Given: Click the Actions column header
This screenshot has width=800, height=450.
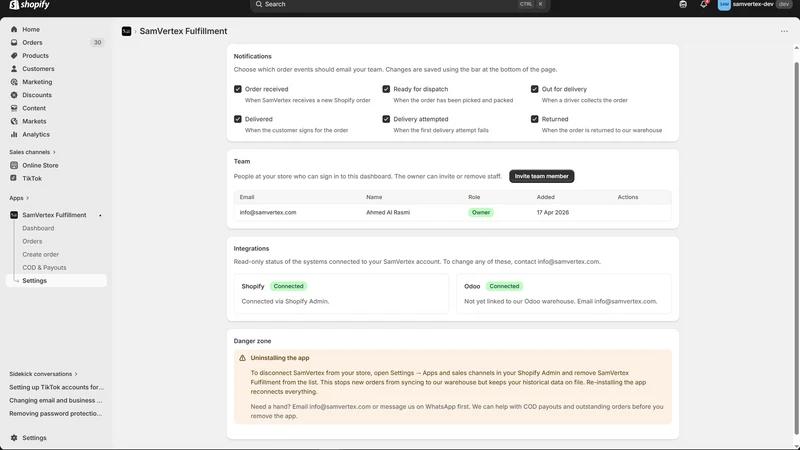Looking at the screenshot, I should click(x=628, y=197).
